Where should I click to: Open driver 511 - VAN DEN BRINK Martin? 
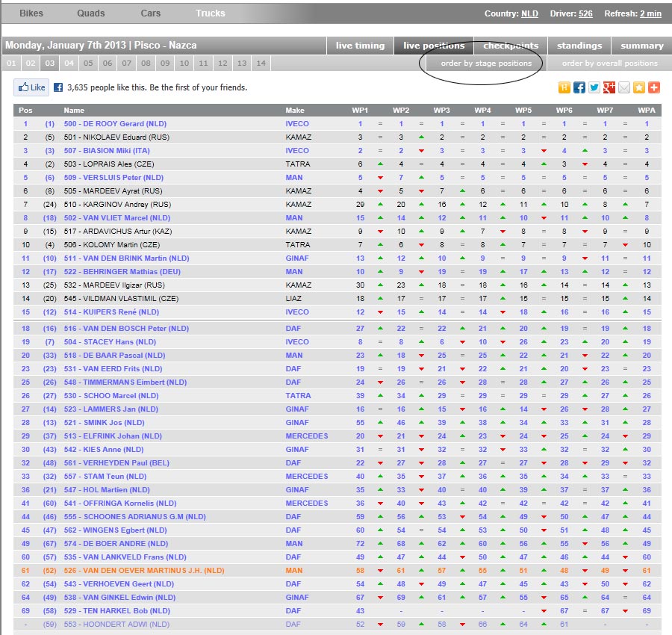point(126,258)
